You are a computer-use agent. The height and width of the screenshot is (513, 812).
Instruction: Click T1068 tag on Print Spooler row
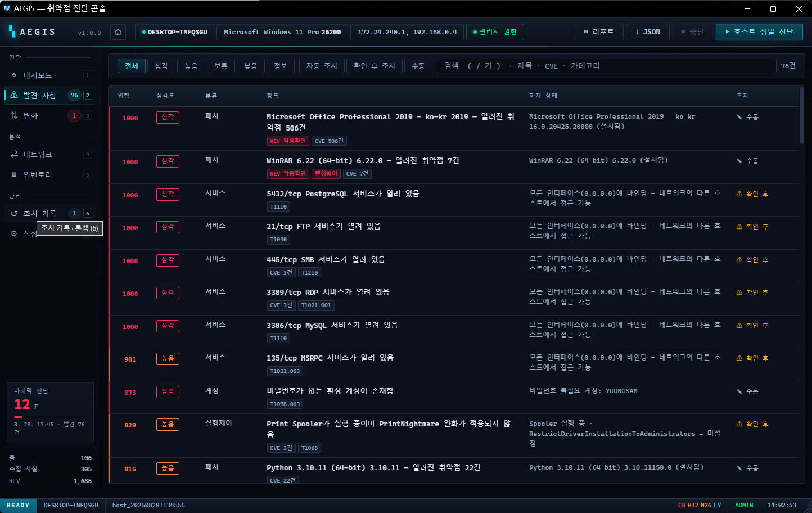click(309, 448)
